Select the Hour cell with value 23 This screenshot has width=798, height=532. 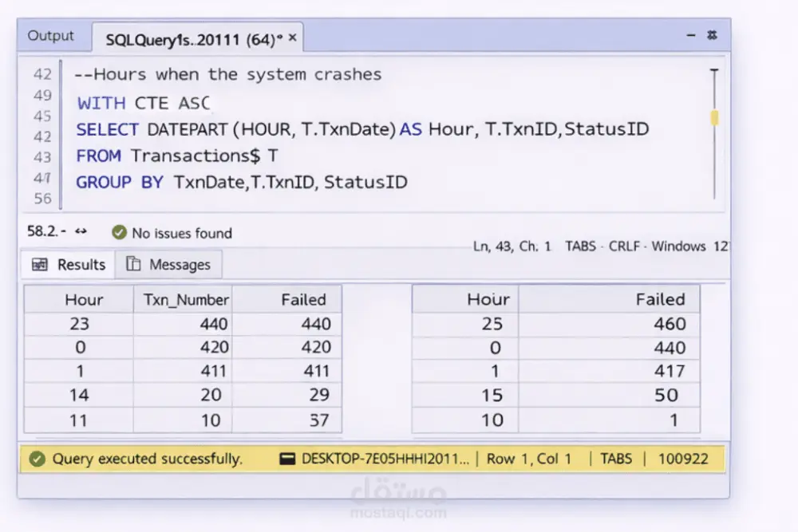point(79,324)
